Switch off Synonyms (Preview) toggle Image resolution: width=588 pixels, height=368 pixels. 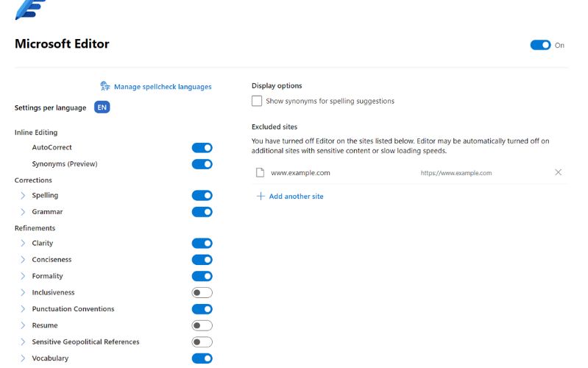pos(202,164)
